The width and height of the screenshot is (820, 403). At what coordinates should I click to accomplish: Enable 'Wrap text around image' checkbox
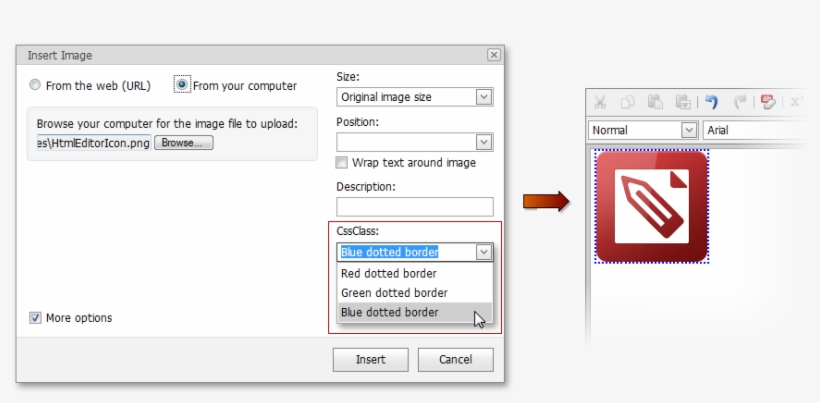pyautogui.click(x=343, y=163)
